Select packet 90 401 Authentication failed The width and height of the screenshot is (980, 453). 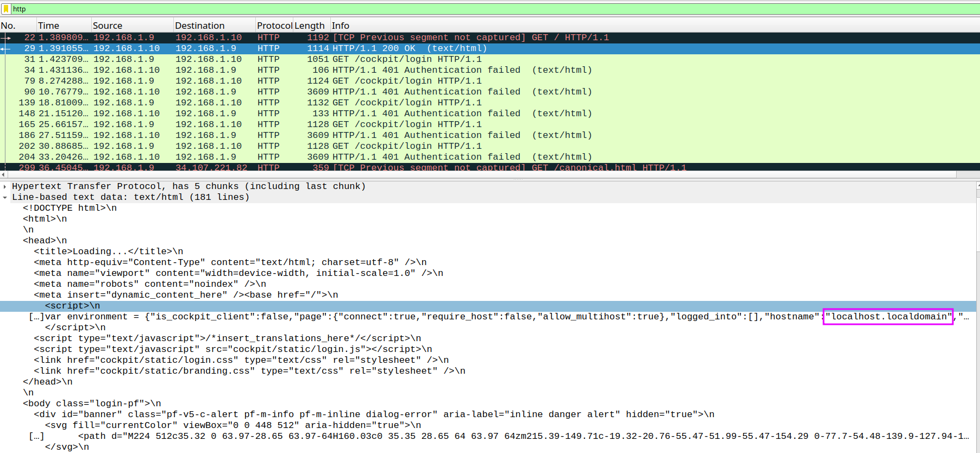point(490,92)
